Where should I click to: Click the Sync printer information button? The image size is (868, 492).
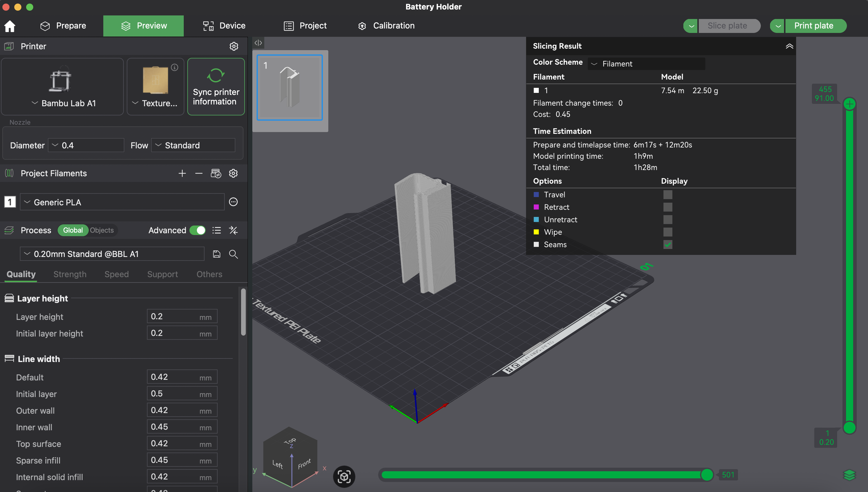coord(216,87)
